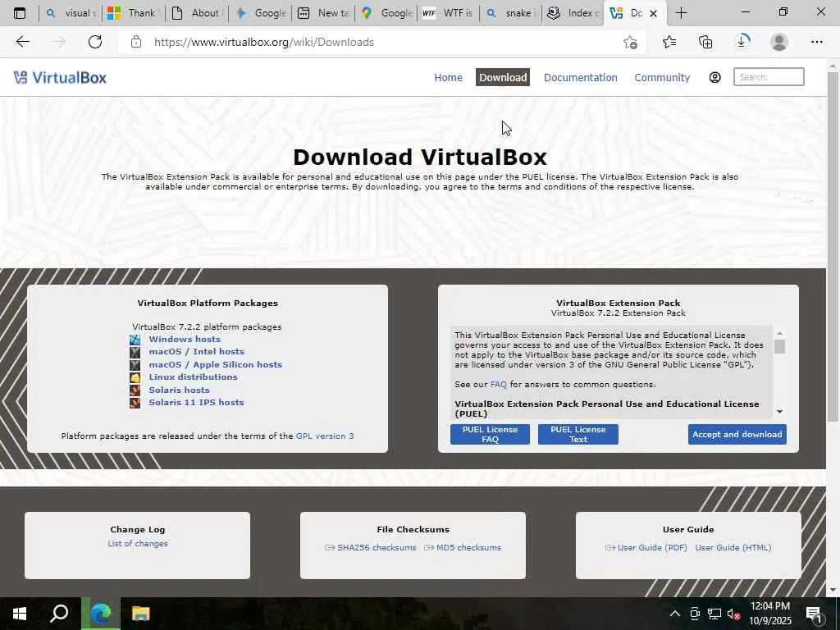Open macOS / Apple Silicon hosts link
This screenshot has width=840, height=630.
216,364
